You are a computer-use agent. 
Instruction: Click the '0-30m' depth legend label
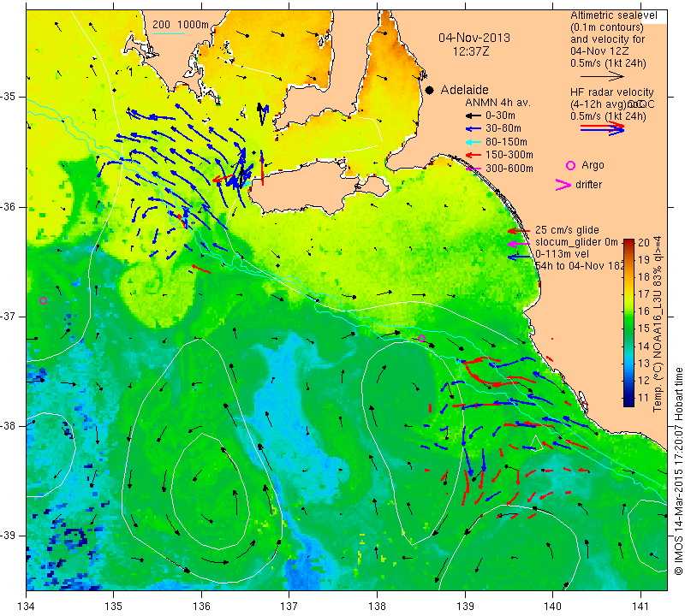pyautogui.click(x=500, y=115)
